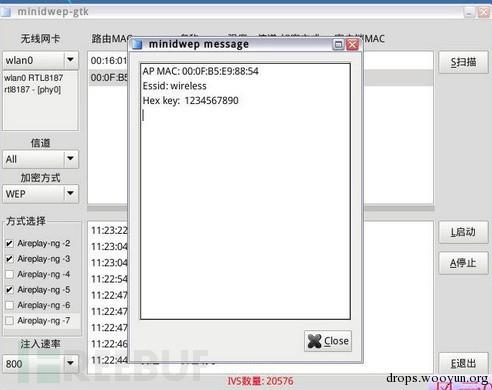Image resolution: width=492 pixels, height=390 pixels.
Task: Click the red X on minidwep message titlebar
Action: [352, 44]
